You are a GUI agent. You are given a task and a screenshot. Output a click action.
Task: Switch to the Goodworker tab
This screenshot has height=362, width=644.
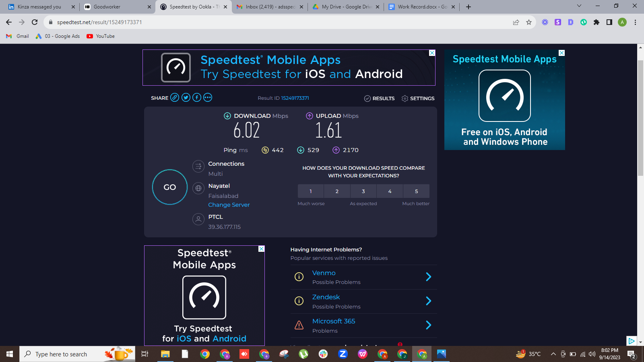(118, 7)
